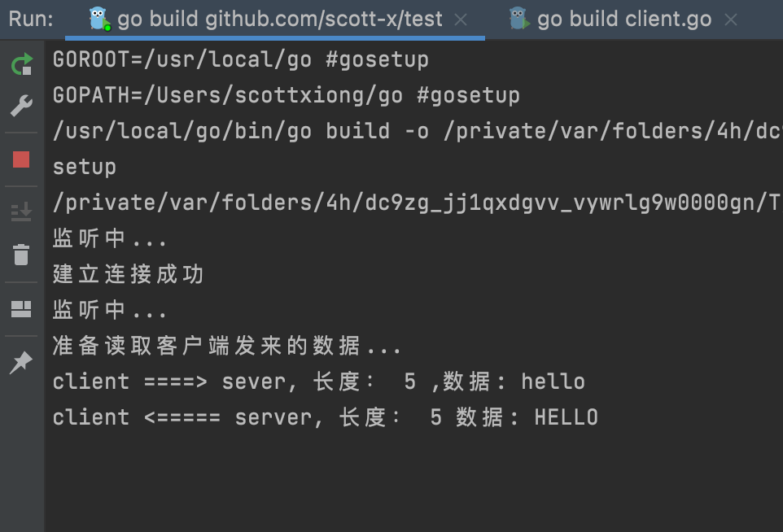Clear console output with trash icon
The width and height of the screenshot is (783, 532).
pos(21,255)
